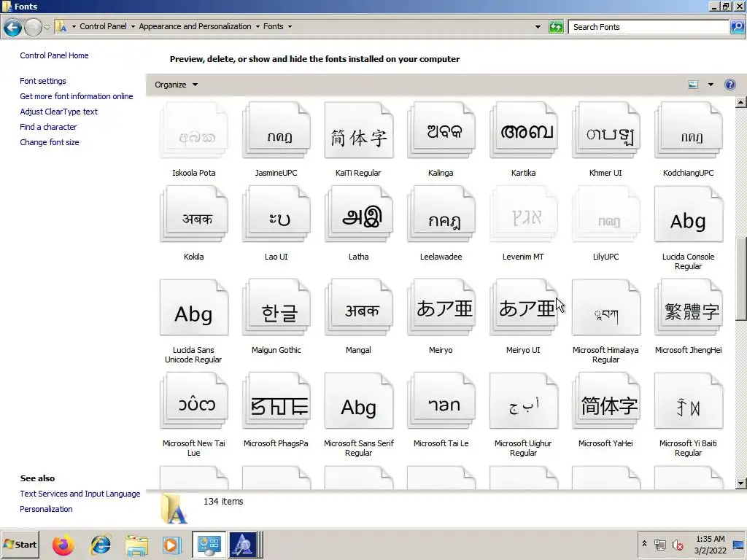Viewport: 747px width, 560px height.
Task: Open the help button in toolbar
Action: [729, 85]
